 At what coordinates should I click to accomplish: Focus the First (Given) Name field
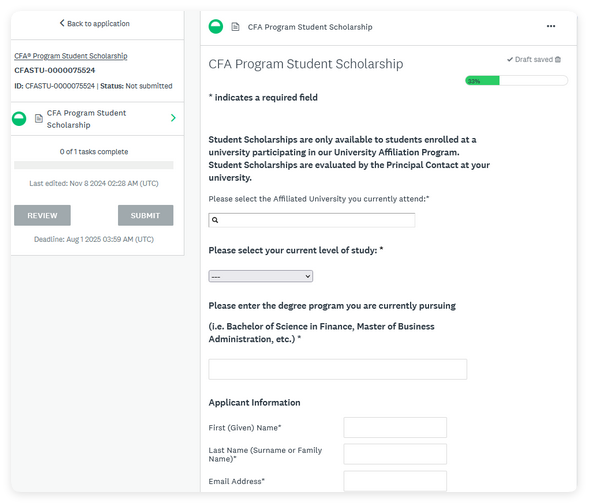point(395,427)
